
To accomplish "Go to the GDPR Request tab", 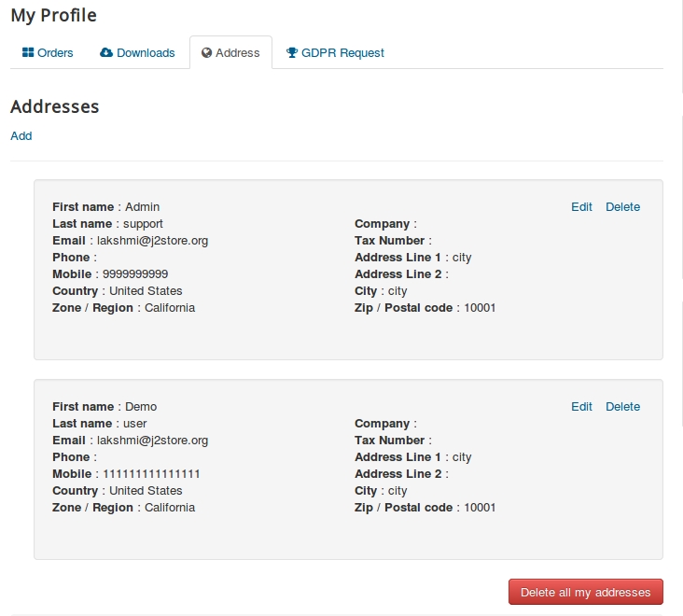I will pos(342,53).
